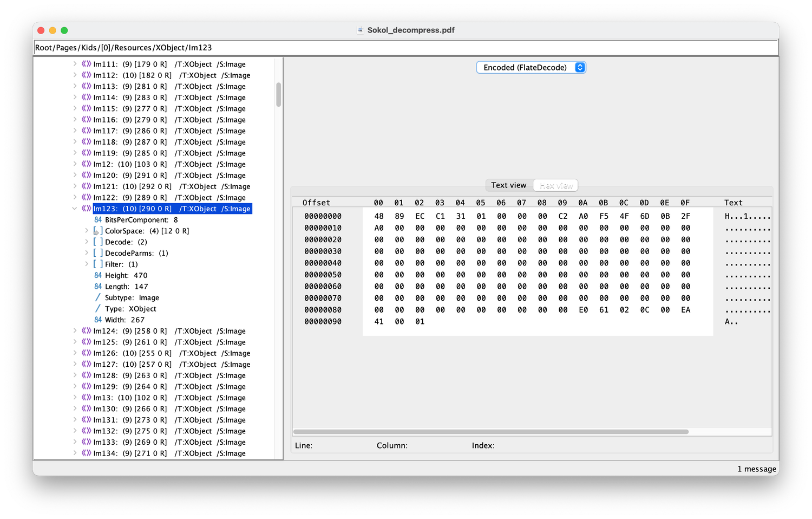Click the stream icon beside Im121
This screenshot has width=812, height=519.
click(86, 186)
